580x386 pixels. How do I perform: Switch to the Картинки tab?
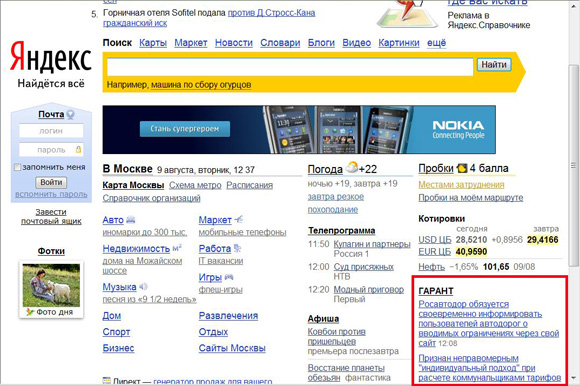tap(399, 43)
